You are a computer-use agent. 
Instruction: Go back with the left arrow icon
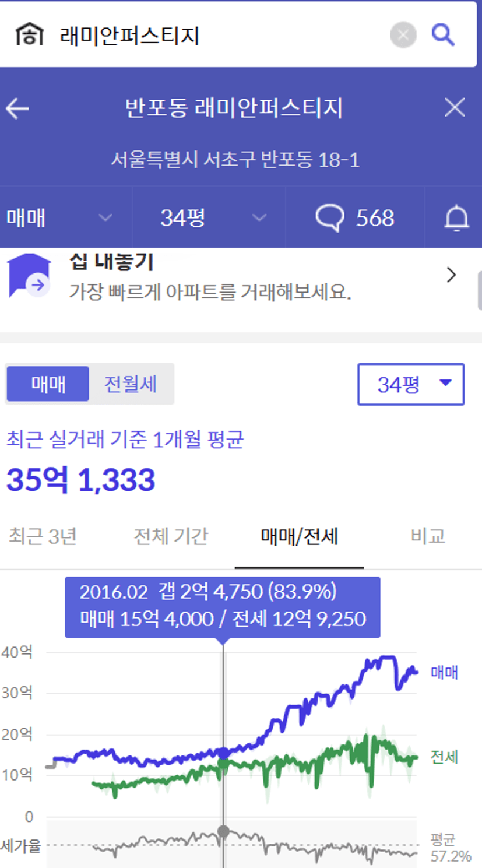(x=17, y=108)
